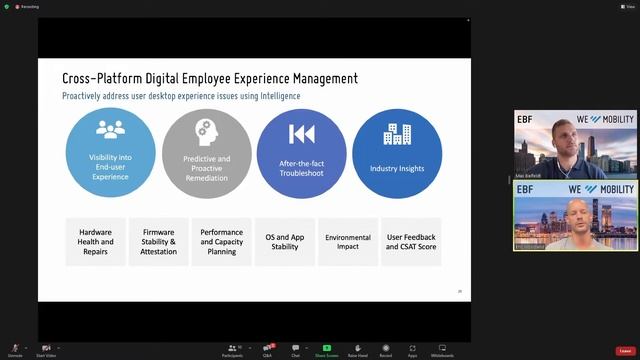Viewport: 640px width, 360px height.
Task: Click Firmware Stability & Attestation box
Action: 158,242
